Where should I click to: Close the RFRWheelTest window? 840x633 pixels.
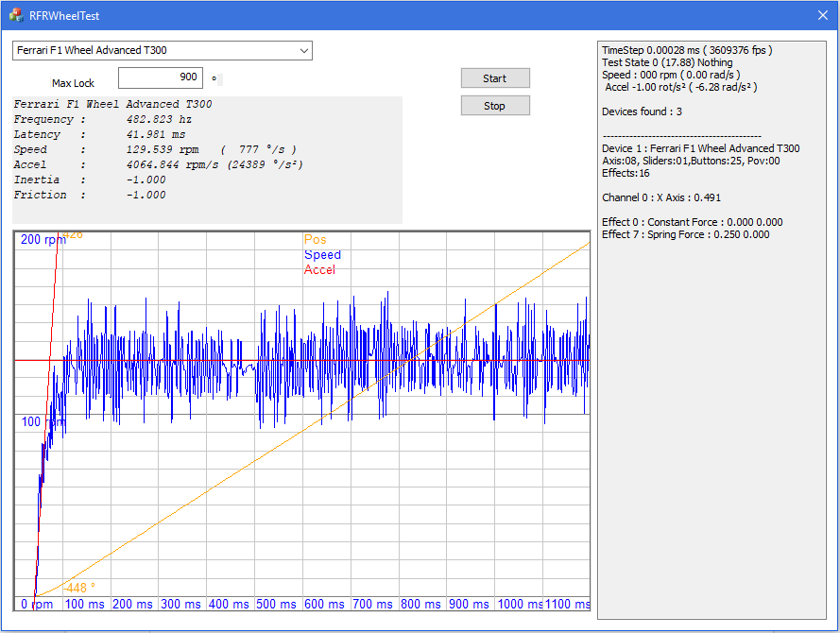tap(822, 15)
